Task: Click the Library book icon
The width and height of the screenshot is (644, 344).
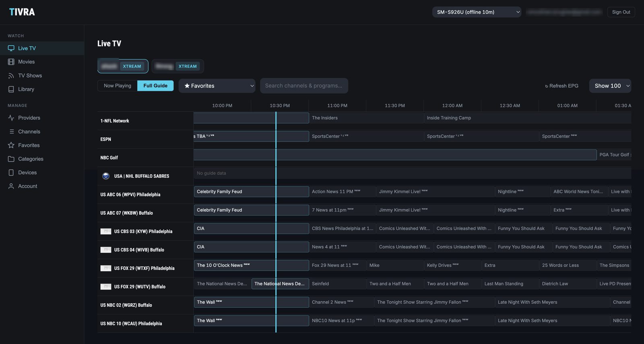Action: pos(11,89)
